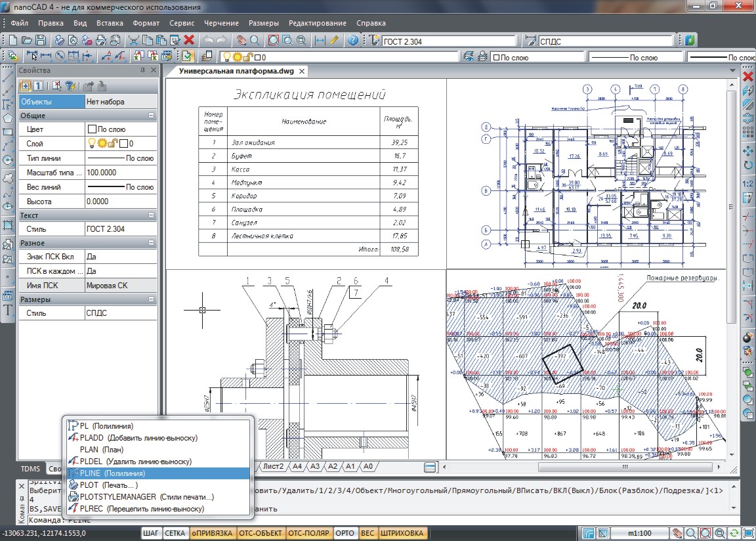Click the Масштаб типа value field
Screen dimensions: 756x541
[121, 173]
